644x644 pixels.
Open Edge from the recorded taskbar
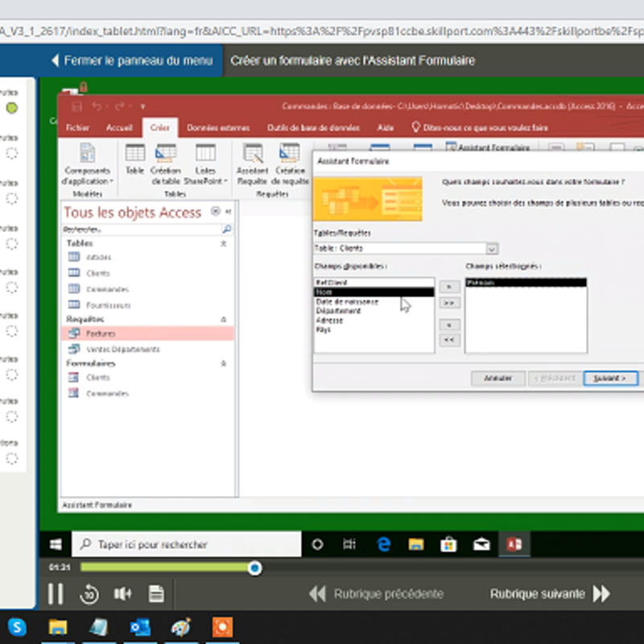[384, 545]
